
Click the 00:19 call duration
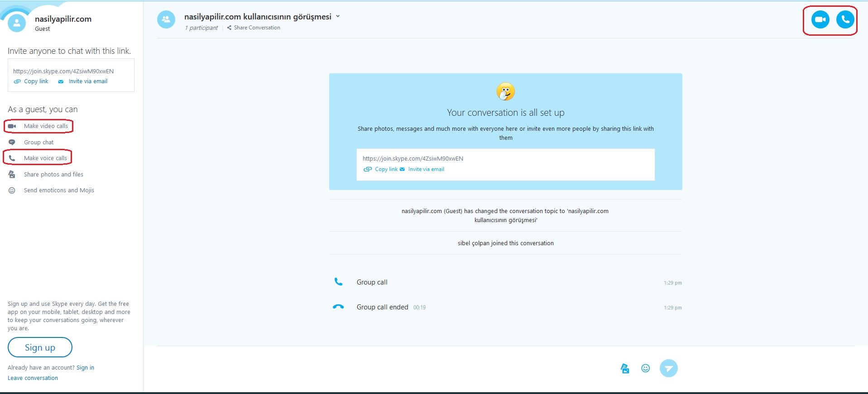[x=419, y=308]
